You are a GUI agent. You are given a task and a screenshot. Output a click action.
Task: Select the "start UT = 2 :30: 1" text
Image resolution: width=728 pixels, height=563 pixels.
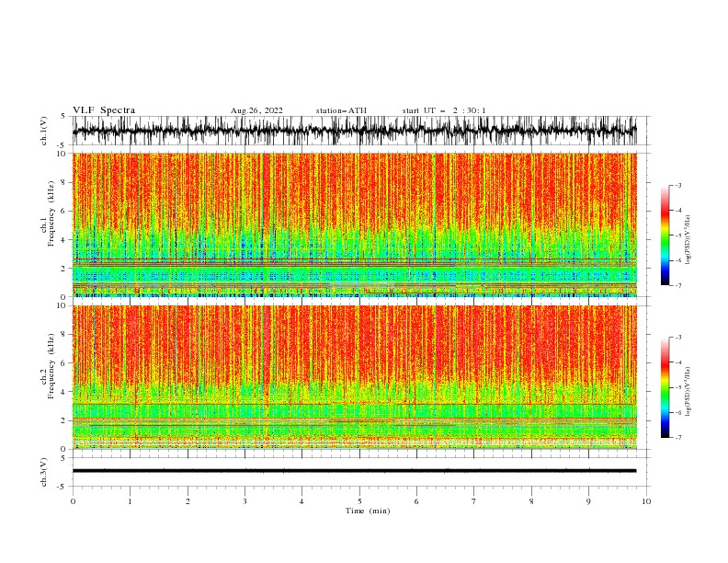click(x=444, y=110)
